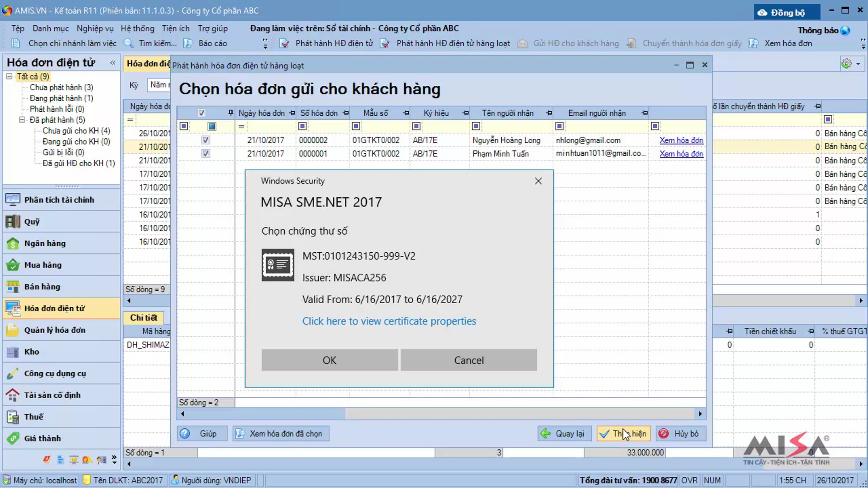Uncheck invoice 0000001 row checkbox
Viewport: 868px width, 488px height.
pos(205,154)
